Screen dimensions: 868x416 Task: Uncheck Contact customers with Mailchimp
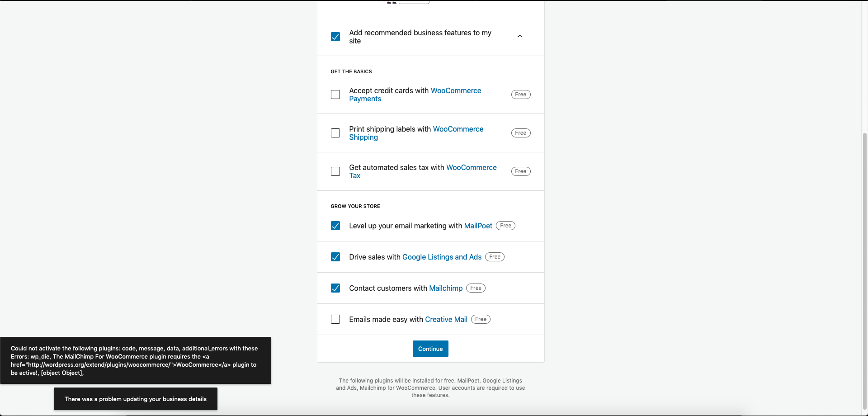tap(335, 288)
